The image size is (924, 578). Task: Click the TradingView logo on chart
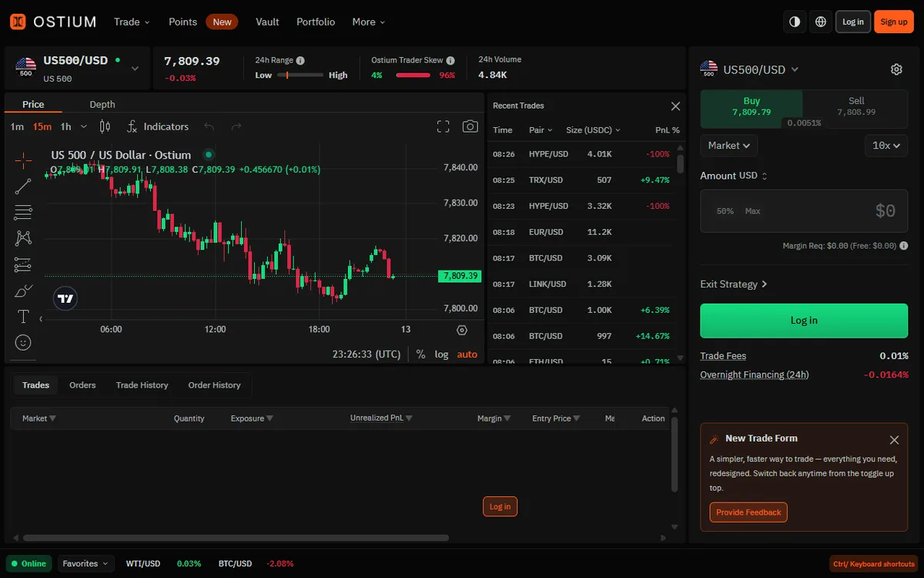(65, 299)
